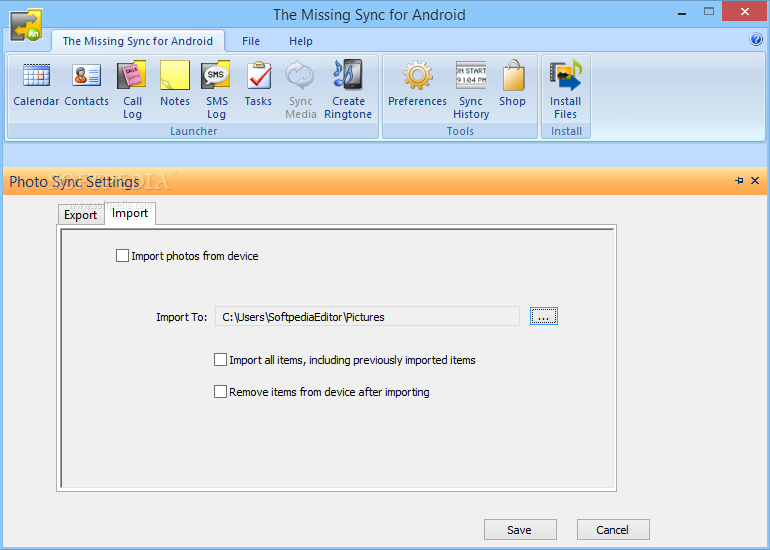The image size is (770, 550).
Task: Open the Create Ringtone tool
Action: (348, 91)
